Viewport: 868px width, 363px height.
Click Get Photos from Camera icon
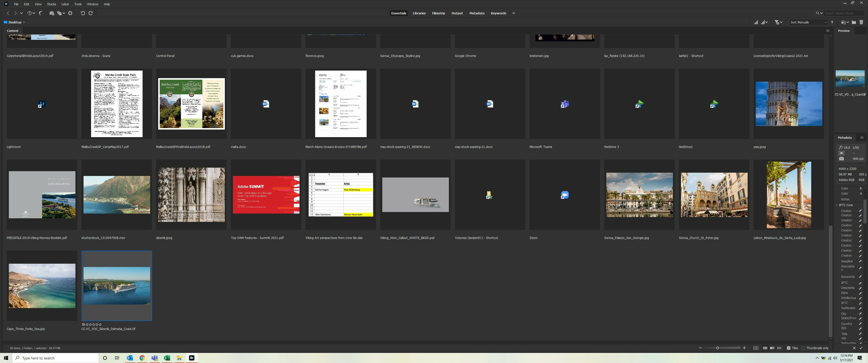coord(51,13)
